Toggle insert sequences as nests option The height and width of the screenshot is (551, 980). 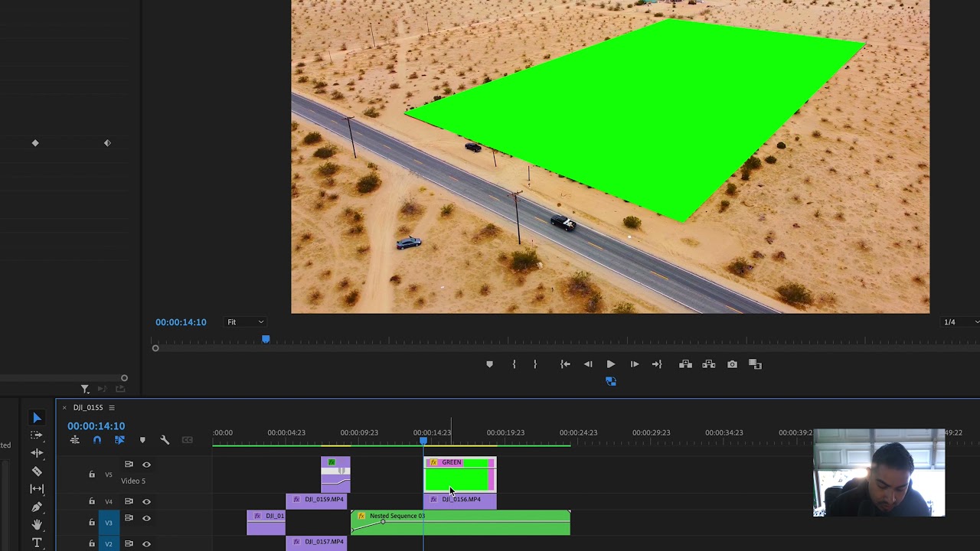(x=74, y=440)
